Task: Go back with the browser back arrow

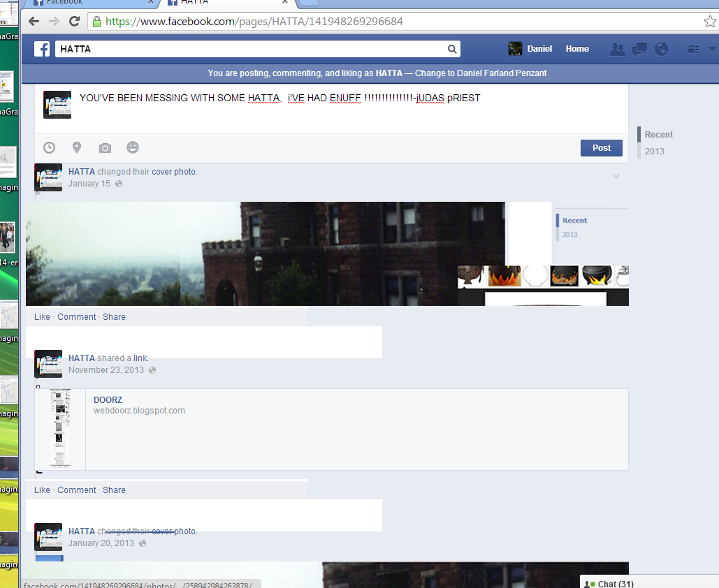Action: pos(34,21)
